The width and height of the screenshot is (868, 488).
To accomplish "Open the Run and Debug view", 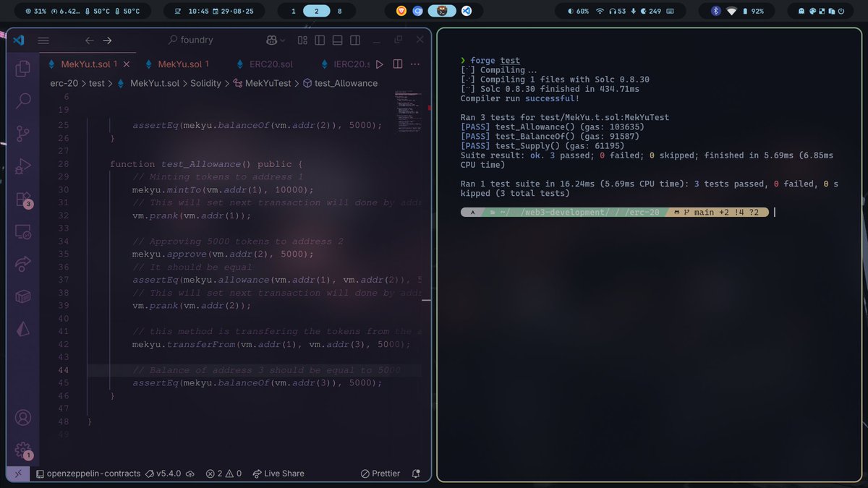I will [23, 166].
